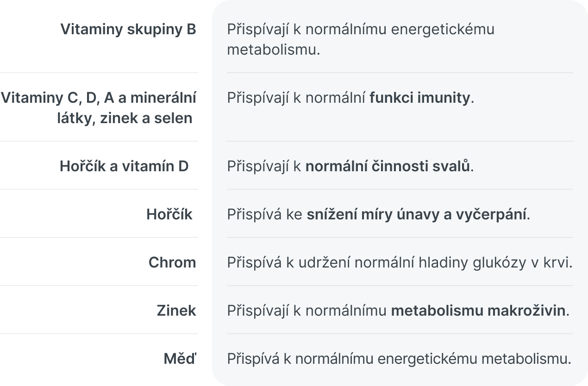Click bold text "funkci imunity"
The image size is (588, 386).
(419, 98)
